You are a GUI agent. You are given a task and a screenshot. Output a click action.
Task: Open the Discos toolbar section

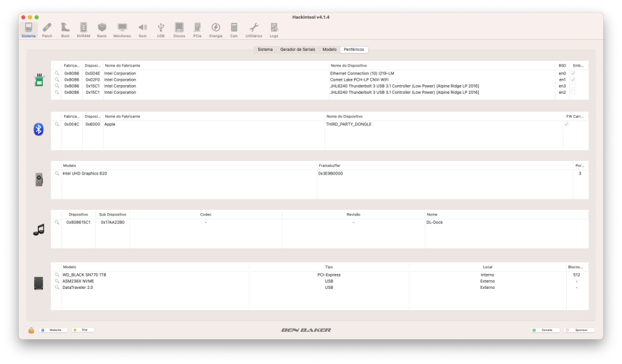point(179,30)
